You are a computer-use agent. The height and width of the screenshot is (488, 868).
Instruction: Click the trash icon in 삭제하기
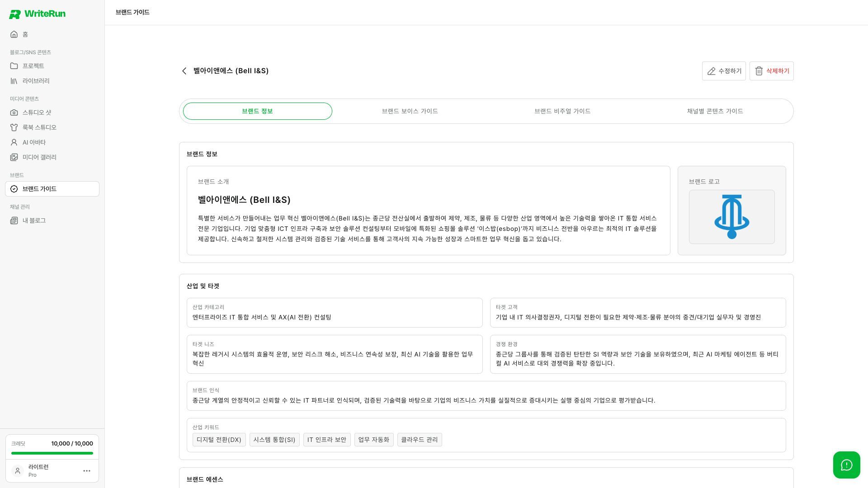point(759,71)
